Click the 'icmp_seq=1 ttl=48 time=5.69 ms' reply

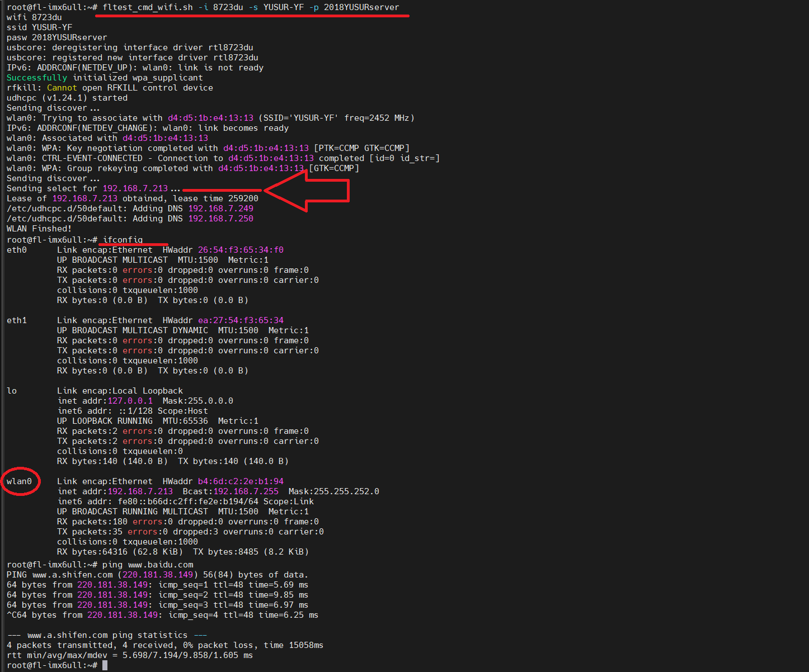tap(233, 585)
